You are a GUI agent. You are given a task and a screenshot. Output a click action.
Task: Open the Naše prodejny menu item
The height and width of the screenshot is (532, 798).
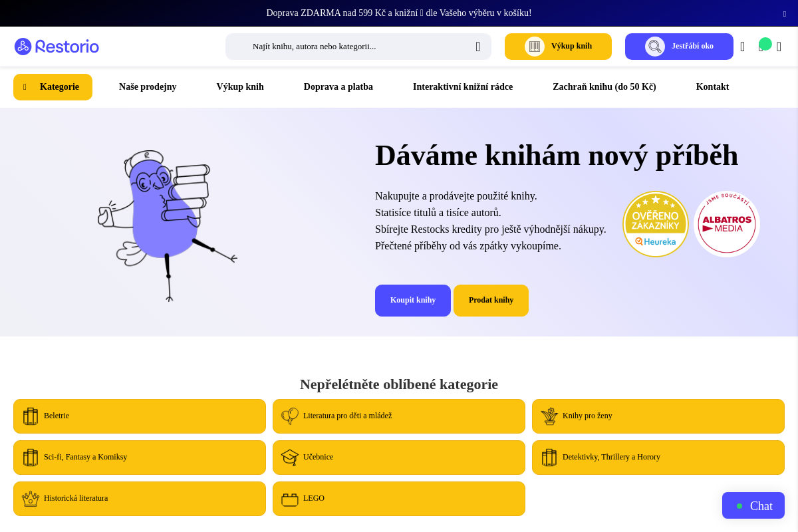click(148, 87)
